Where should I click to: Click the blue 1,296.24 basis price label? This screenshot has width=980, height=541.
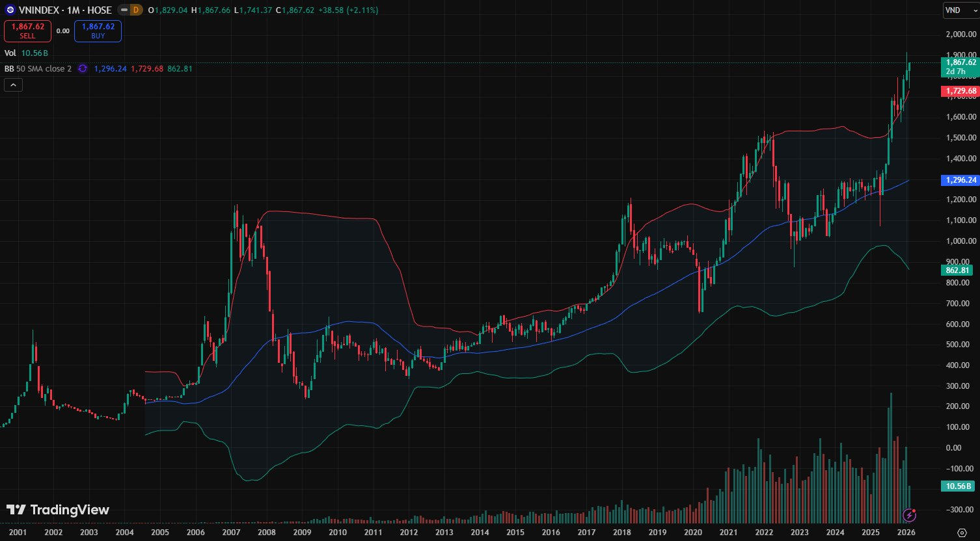point(960,180)
